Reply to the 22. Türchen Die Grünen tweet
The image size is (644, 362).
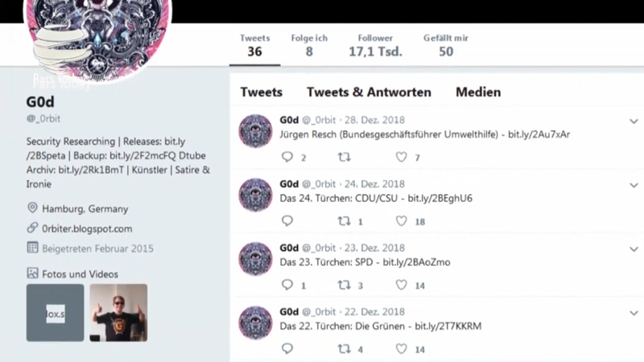[287, 348]
